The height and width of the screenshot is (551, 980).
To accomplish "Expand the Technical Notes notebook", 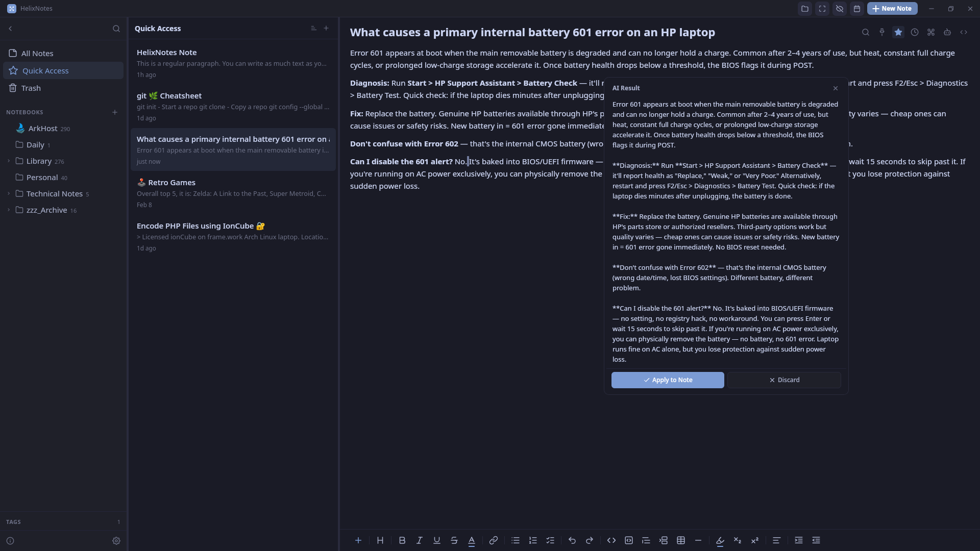I will point(8,193).
